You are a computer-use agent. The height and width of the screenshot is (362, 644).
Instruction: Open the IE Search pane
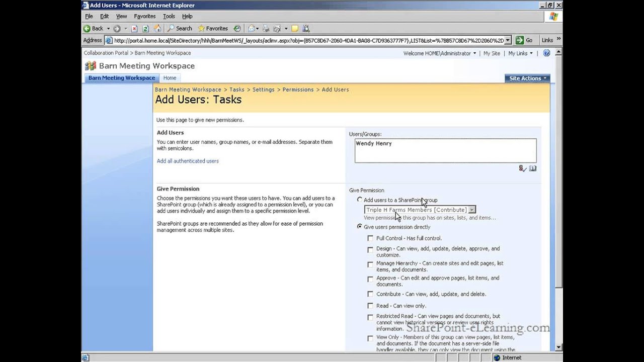[180, 29]
